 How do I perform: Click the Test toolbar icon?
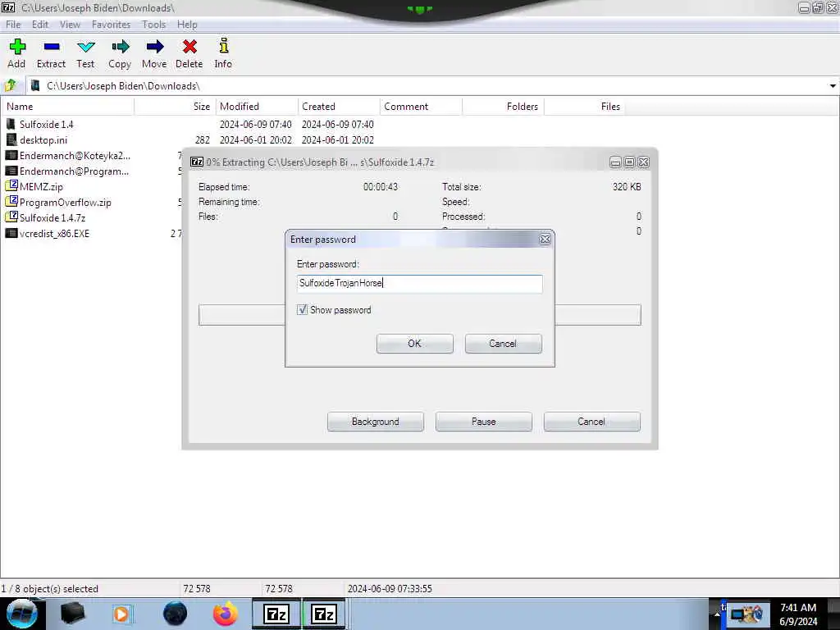(x=85, y=47)
